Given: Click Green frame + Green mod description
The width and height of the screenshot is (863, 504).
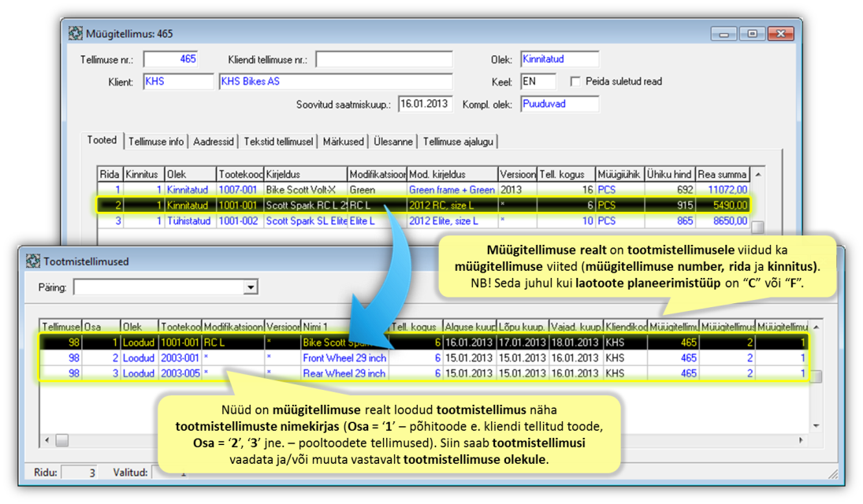Looking at the screenshot, I should (452, 190).
